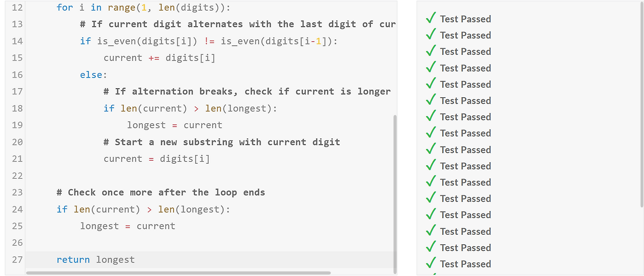644x276 pixels.
Task: Click the sixth Test Passed checkmark icon
Action: coord(431,100)
